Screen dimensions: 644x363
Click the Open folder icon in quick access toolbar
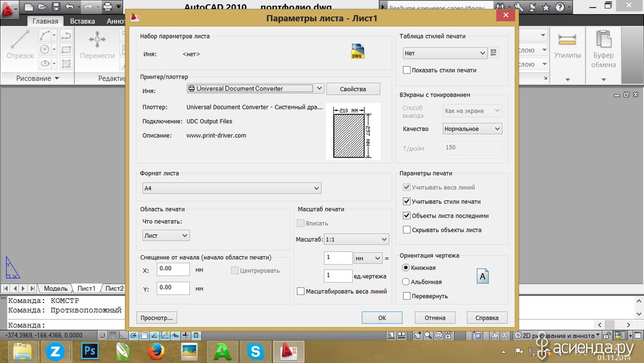click(42, 8)
